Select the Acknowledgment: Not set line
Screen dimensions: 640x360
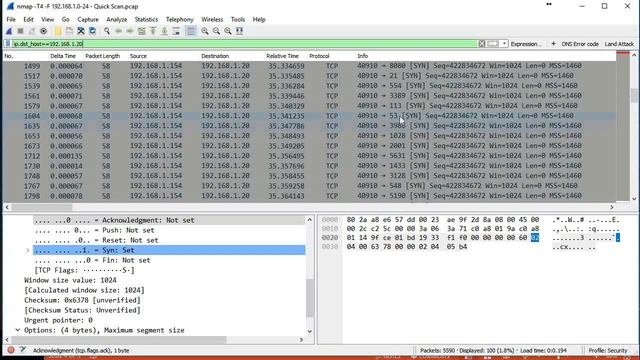[x=169, y=220]
